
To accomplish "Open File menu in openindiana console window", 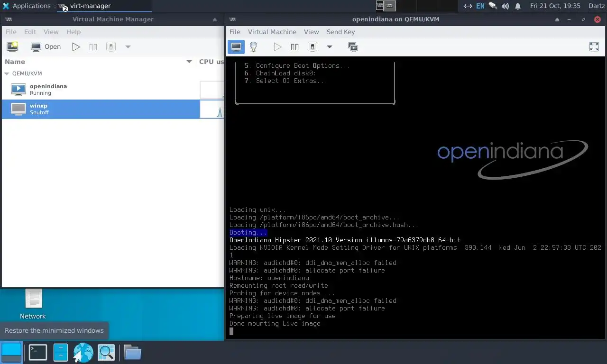I will point(235,32).
